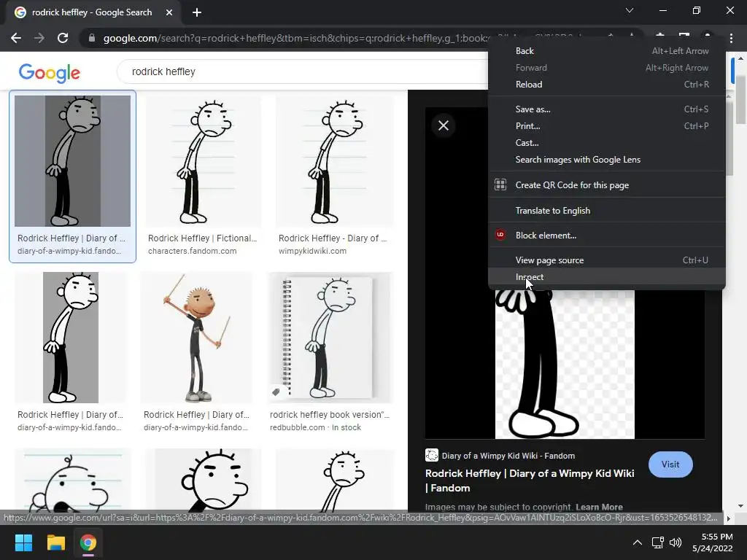Select View page source

click(x=607, y=260)
